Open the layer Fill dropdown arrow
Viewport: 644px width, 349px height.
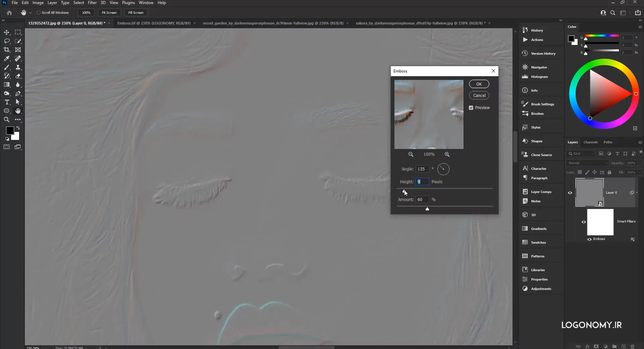coord(640,172)
